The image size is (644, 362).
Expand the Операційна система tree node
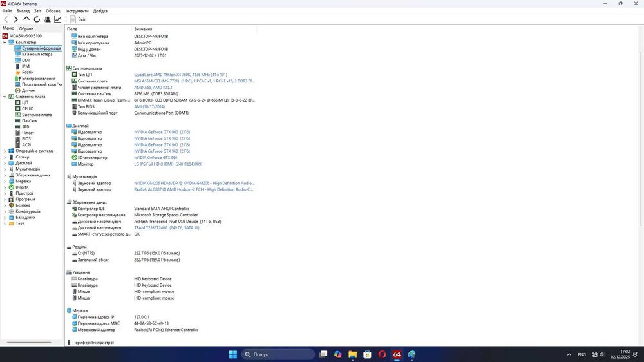pyautogui.click(x=5, y=151)
